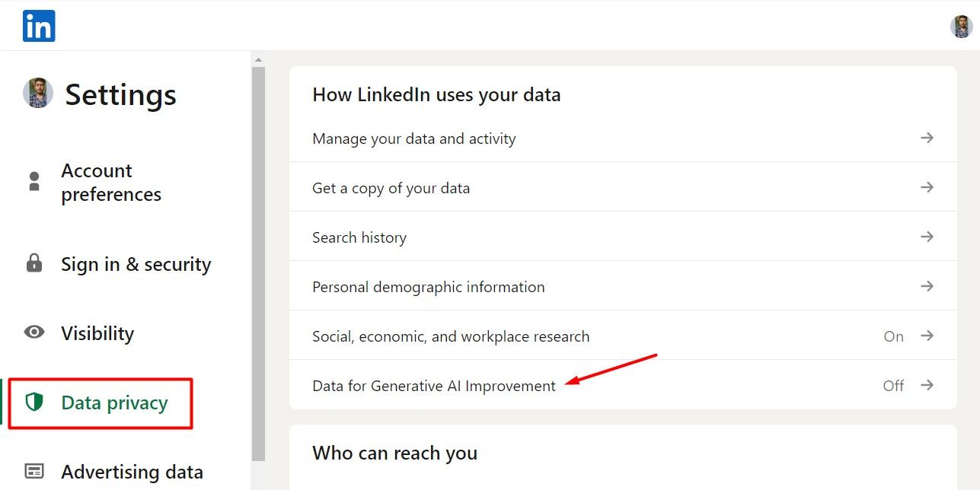Screen dimensions: 980x490
Task: Select the Account preferences person icon
Action: (x=34, y=181)
